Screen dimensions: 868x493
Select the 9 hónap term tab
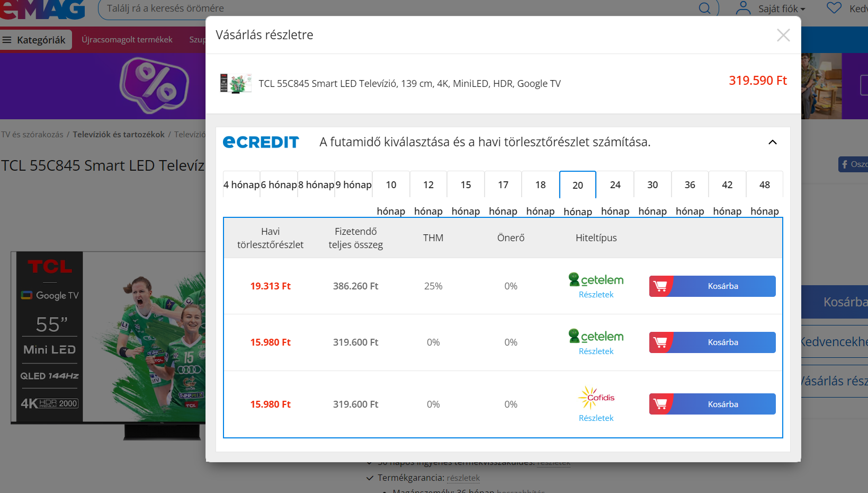(354, 184)
